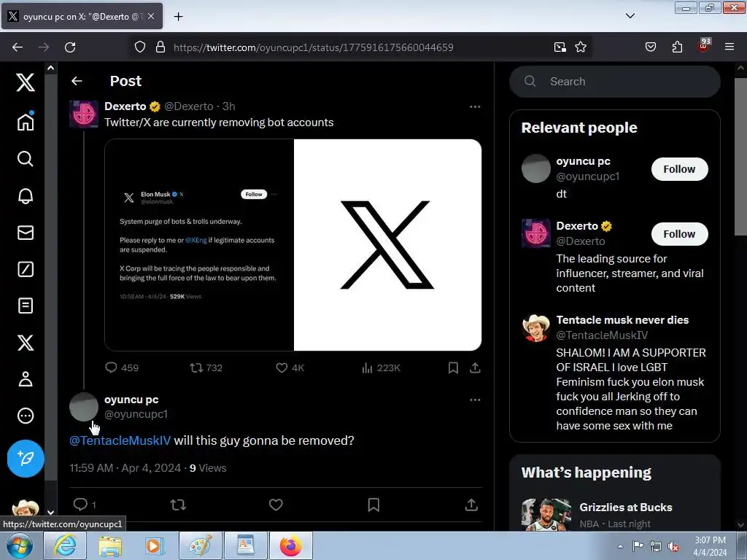Image resolution: width=747 pixels, height=560 pixels.
Task: Follow oyuncu pc in Relevant people
Action: click(x=679, y=169)
